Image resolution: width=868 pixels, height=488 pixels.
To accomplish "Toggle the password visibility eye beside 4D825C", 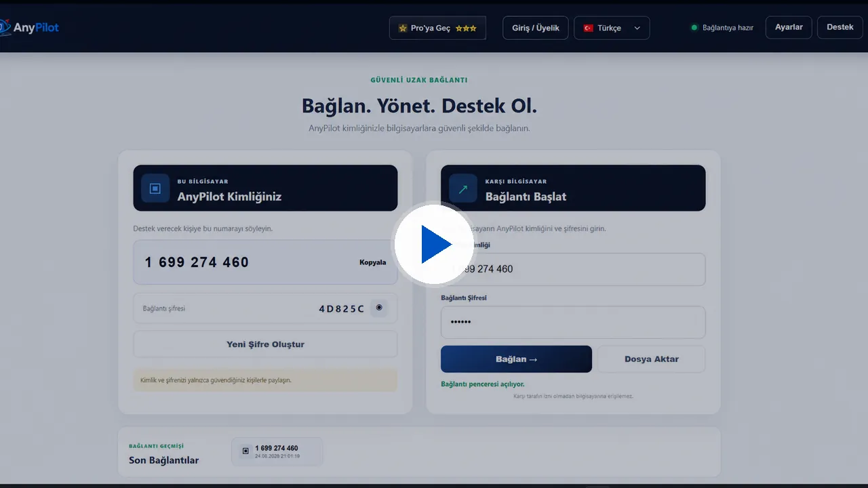I will click(379, 308).
